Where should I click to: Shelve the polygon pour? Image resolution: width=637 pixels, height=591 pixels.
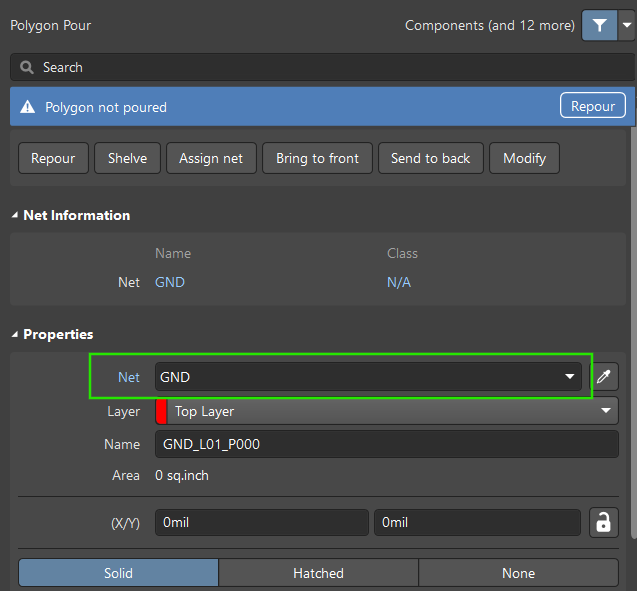pos(128,158)
